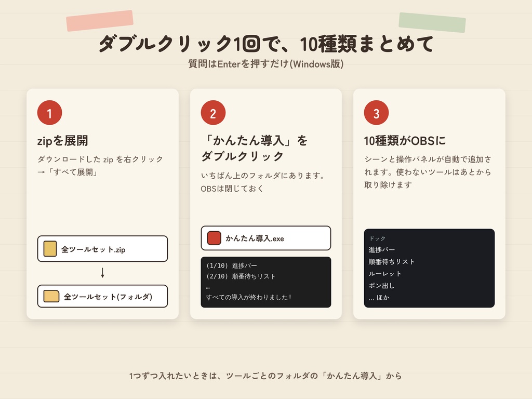Image resolution: width=532 pixels, height=399 pixels.
Task: Select 順番待ちリスト in the dock list
Action: pyautogui.click(x=392, y=262)
